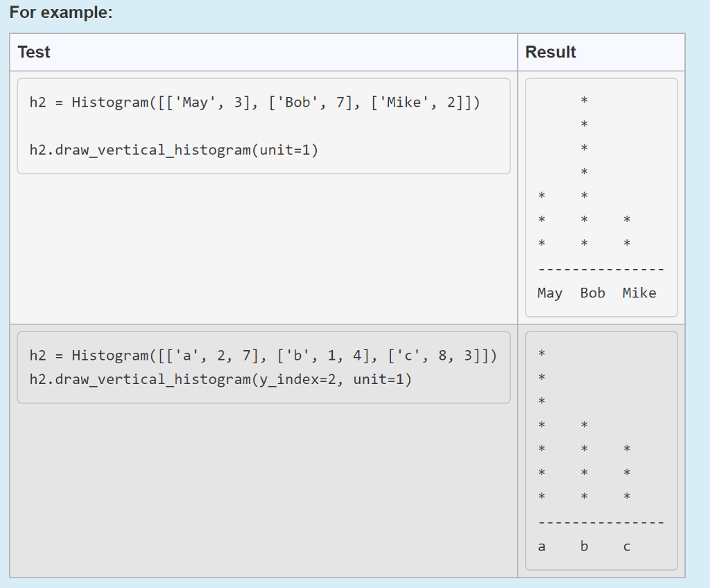Click the topmost asterisk in second histogram
710x588 pixels.
point(542,354)
